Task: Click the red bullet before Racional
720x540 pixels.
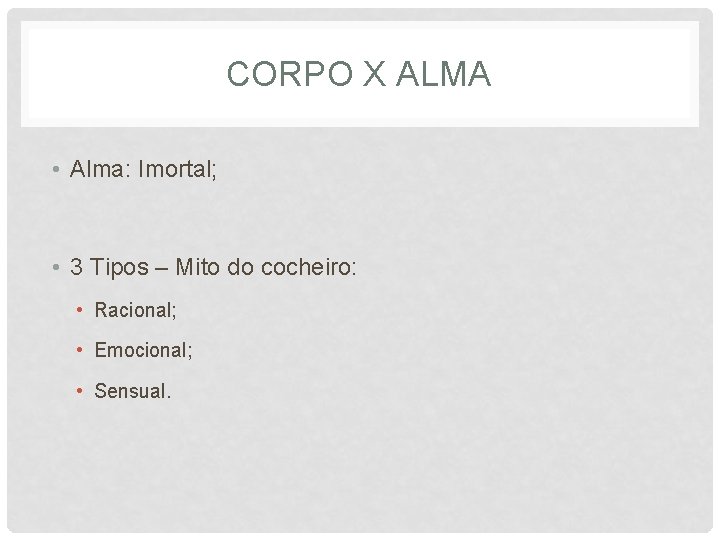Action: click(x=79, y=310)
